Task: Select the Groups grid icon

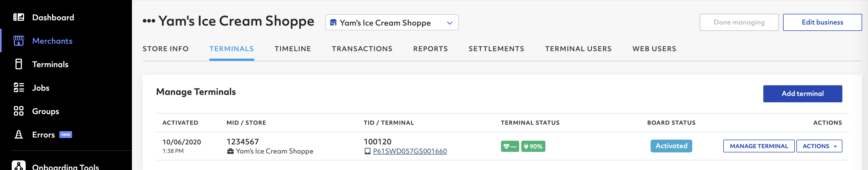Action: (18, 111)
